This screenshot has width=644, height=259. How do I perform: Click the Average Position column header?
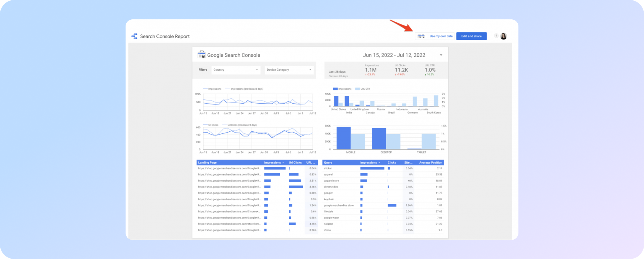pos(430,163)
